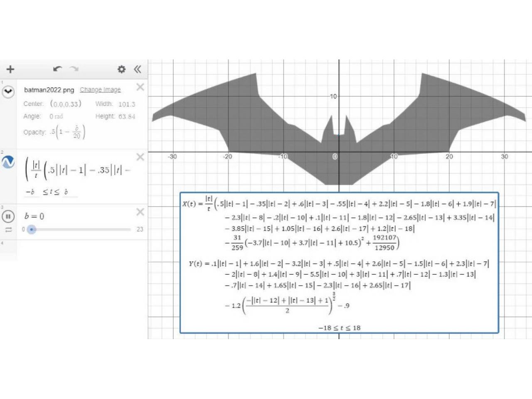The height and width of the screenshot is (399, 532).
Task: Click the x-axis label 20
Action: [449, 157]
